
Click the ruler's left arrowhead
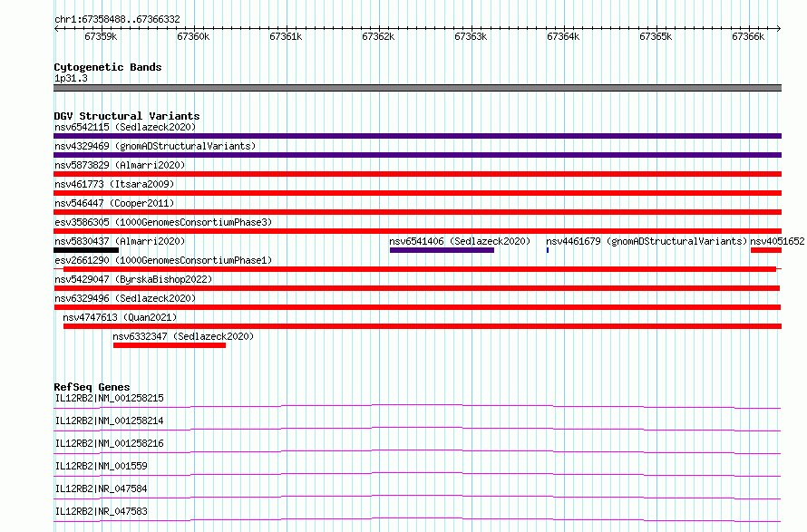click(x=56, y=29)
